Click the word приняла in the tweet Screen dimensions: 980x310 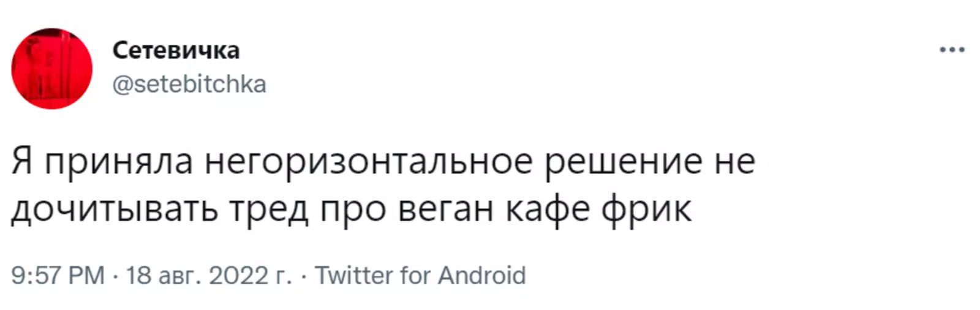point(119,163)
